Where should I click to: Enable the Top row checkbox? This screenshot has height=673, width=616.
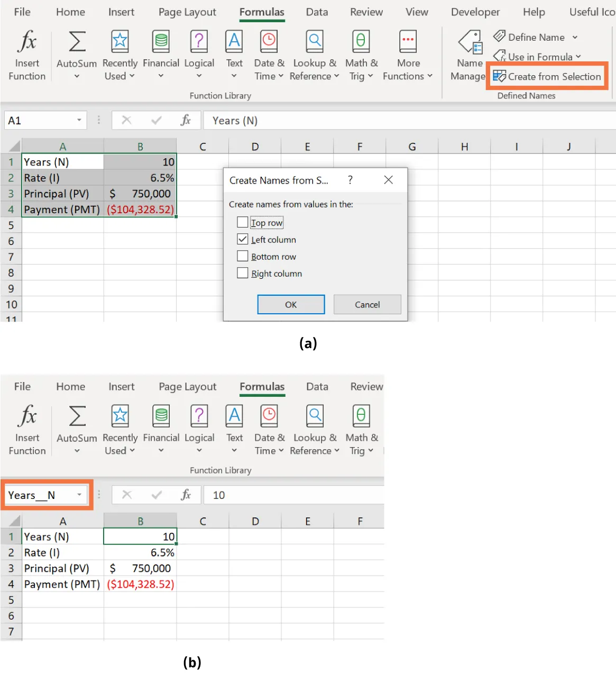tap(243, 222)
